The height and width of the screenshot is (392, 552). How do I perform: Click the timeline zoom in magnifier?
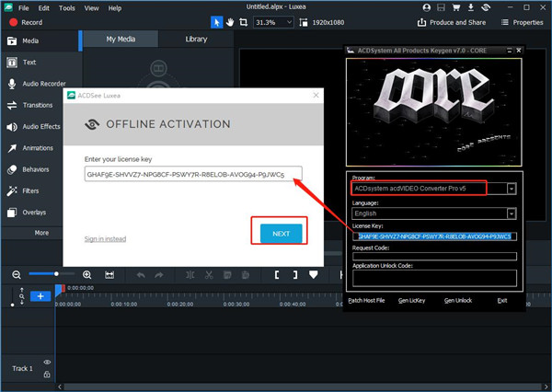tap(86, 275)
